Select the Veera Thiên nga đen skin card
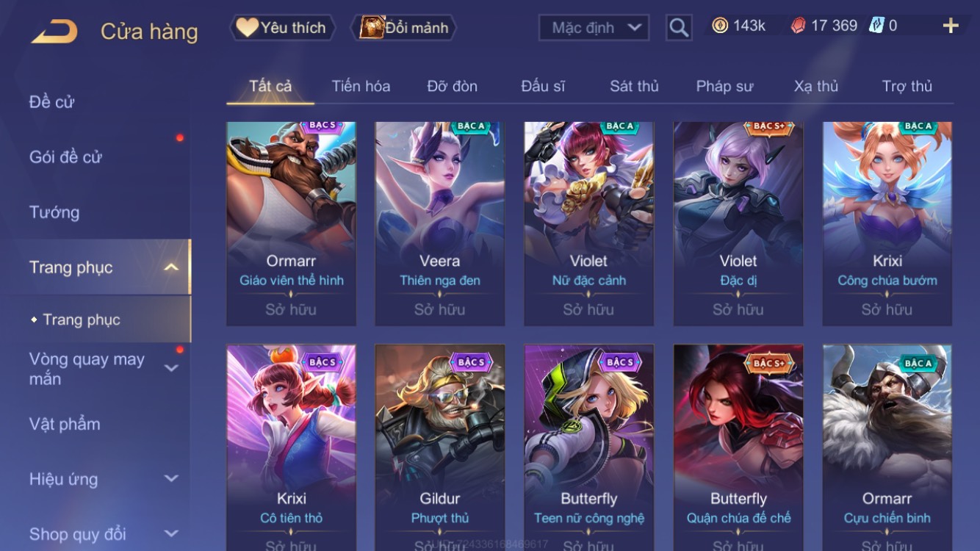 click(439, 223)
